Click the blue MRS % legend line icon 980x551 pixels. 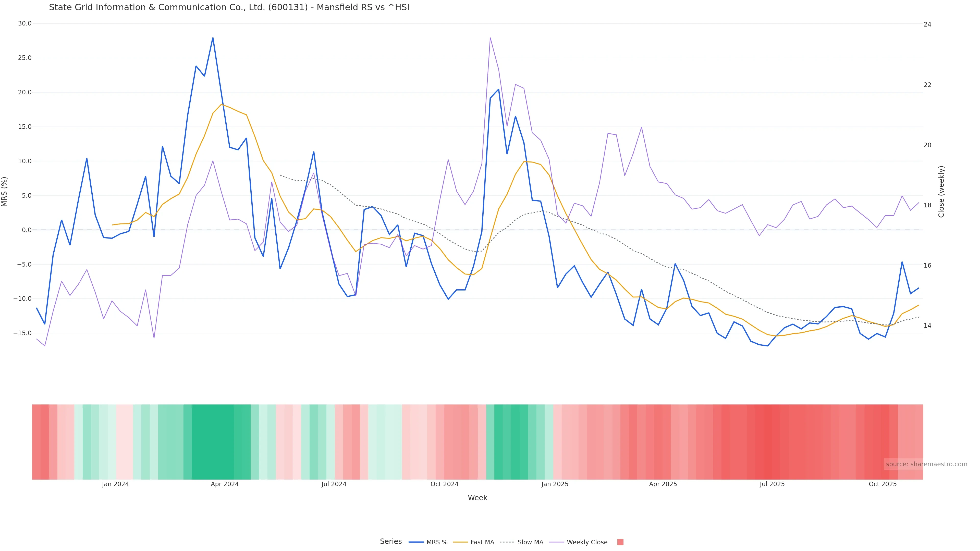pos(416,542)
